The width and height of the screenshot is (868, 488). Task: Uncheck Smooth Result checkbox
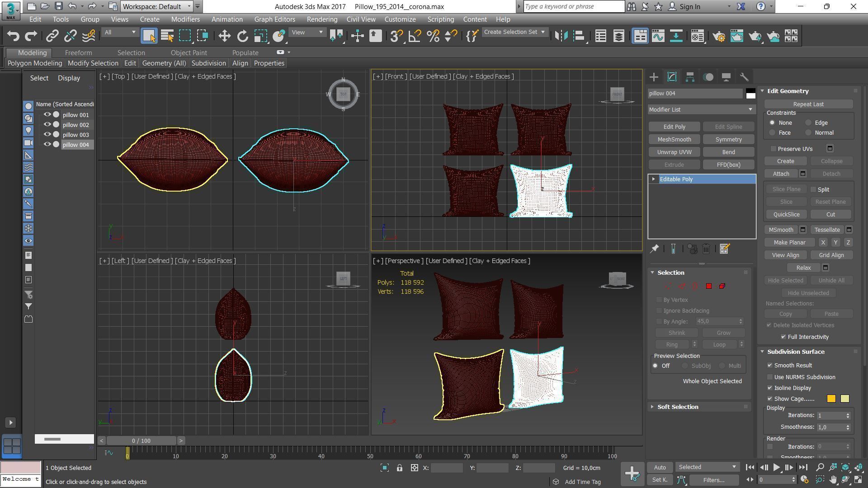tap(770, 366)
